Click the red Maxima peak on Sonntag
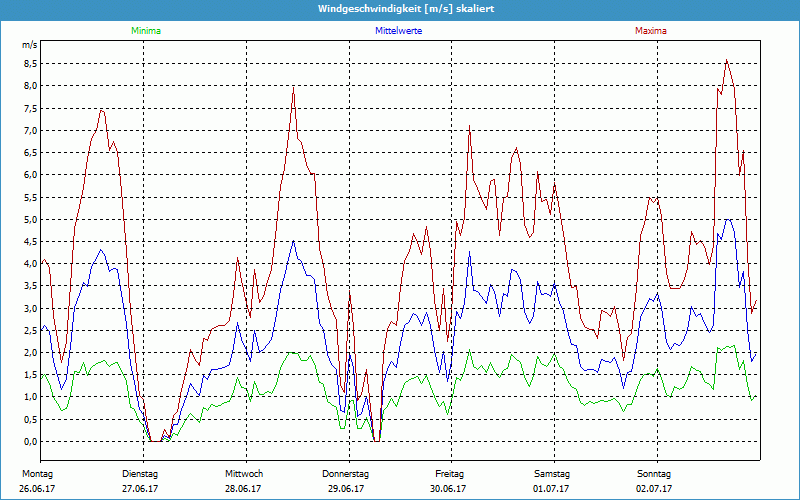This screenshot has width=800, height=500. point(727,60)
